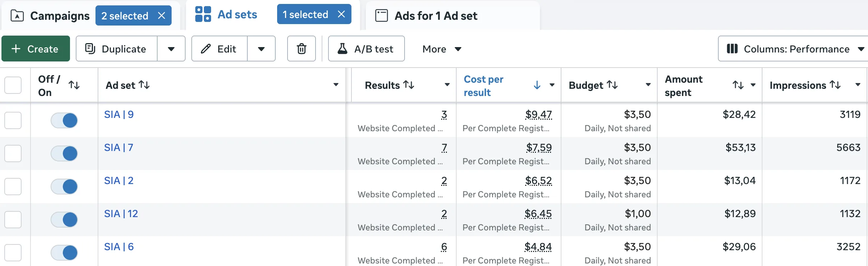The width and height of the screenshot is (868, 266).
Task: Open the SIA | 6 ad set link
Action: [x=119, y=247]
